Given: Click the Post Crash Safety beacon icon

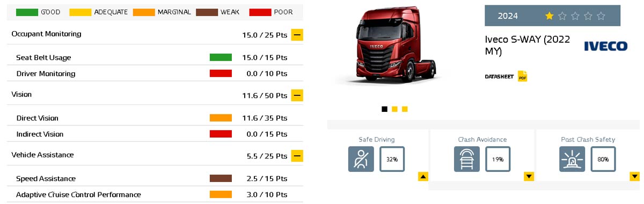Looking at the screenshot, I should [572, 159].
